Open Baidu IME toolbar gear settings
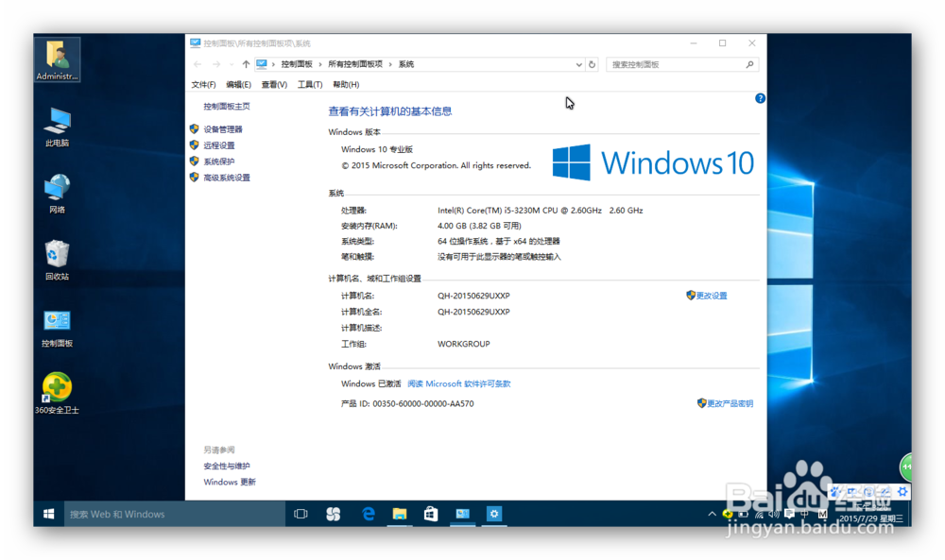Image resolution: width=945 pixels, height=560 pixels. [902, 491]
